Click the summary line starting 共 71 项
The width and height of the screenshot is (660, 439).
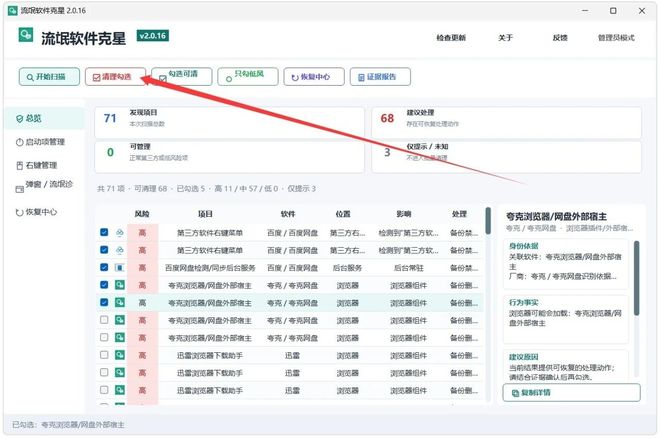click(206, 189)
